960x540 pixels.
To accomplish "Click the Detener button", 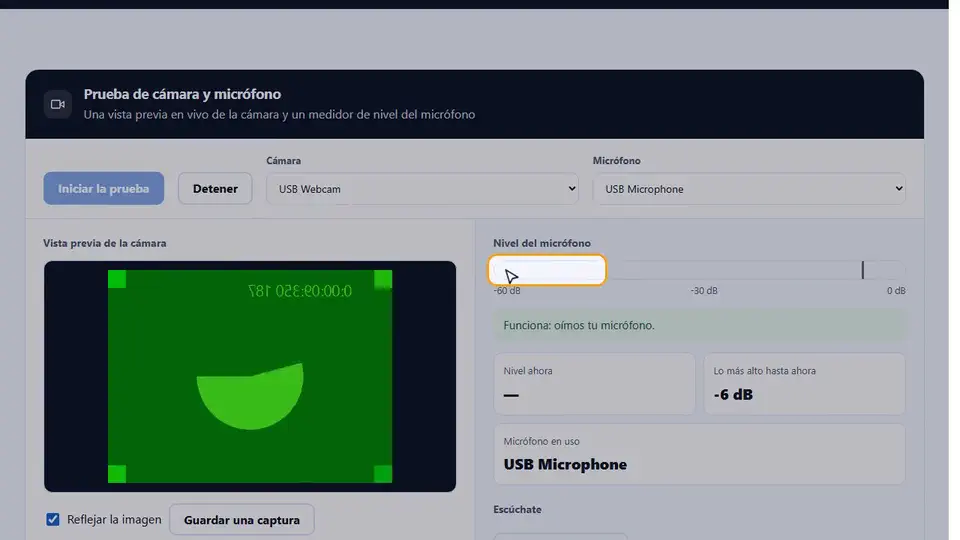I will (x=215, y=189).
